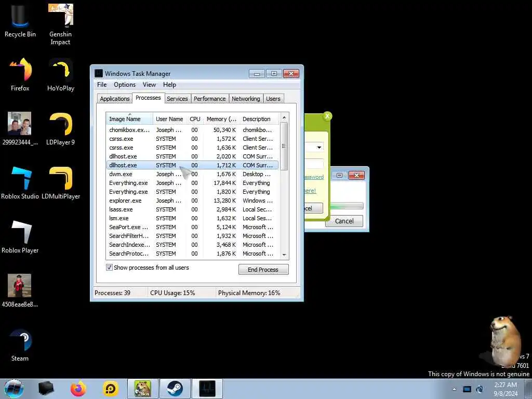Click the End Process button
The width and height of the screenshot is (532, 399).
pyautogui.click(x=263, y=270)
